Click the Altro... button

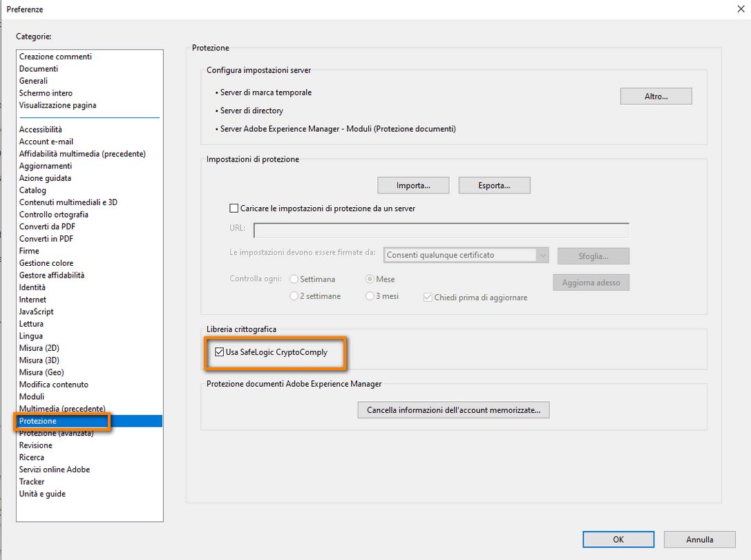tap(656, 96)
